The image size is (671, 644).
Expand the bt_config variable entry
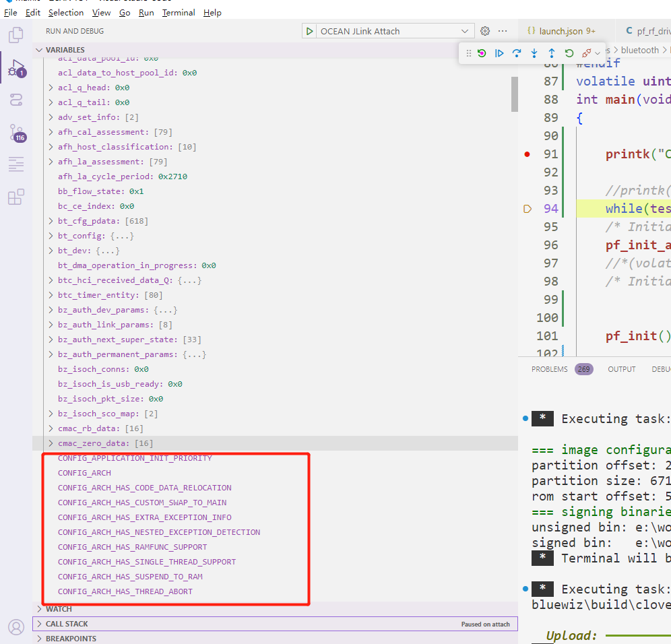point(50,235)
